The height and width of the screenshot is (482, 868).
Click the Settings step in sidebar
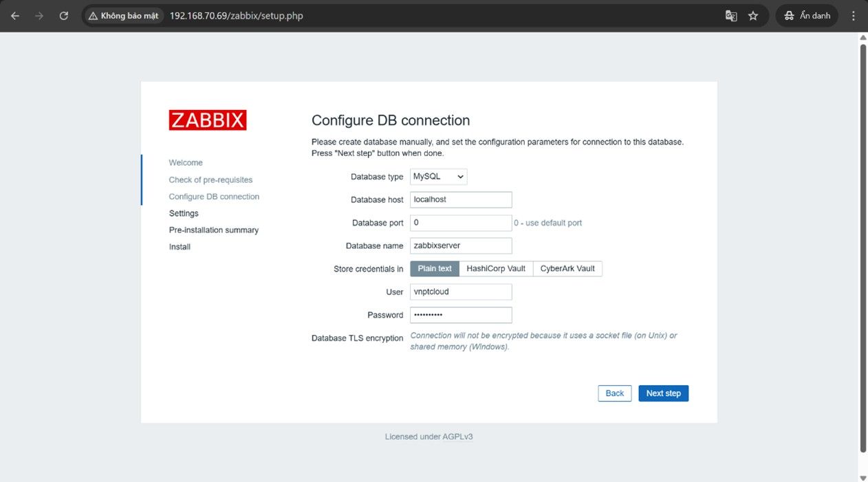point(184,213)
